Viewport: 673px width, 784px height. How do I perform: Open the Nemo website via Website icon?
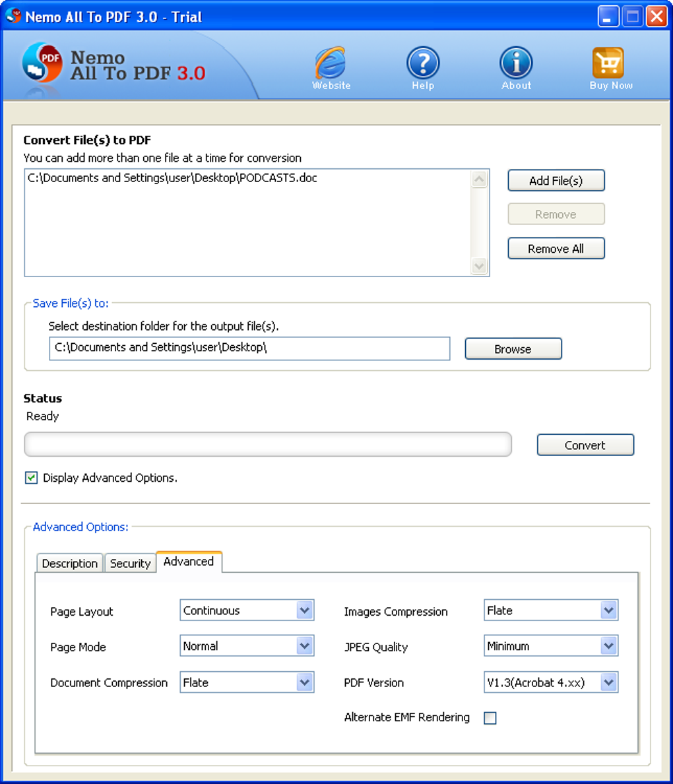click(x=331, y=65)
